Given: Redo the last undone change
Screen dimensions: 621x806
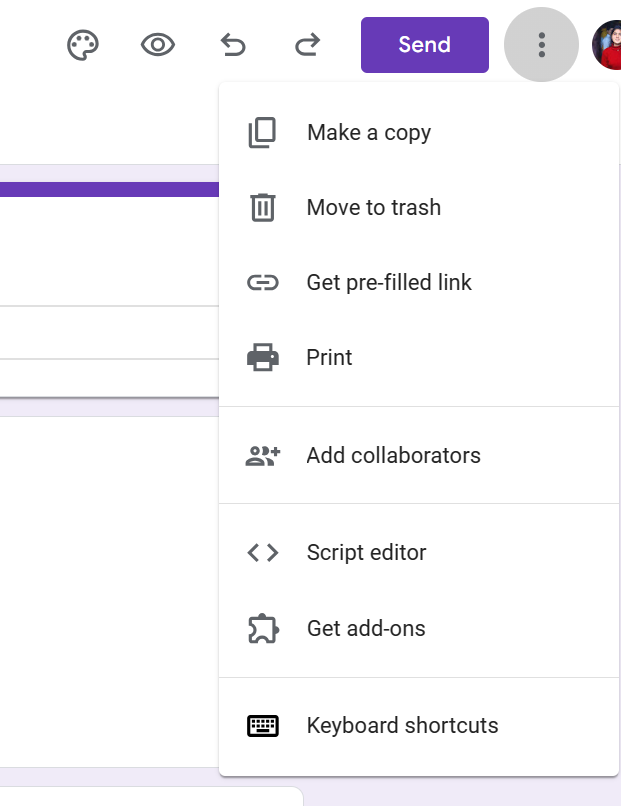Looking at the screenshot, I should click(x=308, y=45).
